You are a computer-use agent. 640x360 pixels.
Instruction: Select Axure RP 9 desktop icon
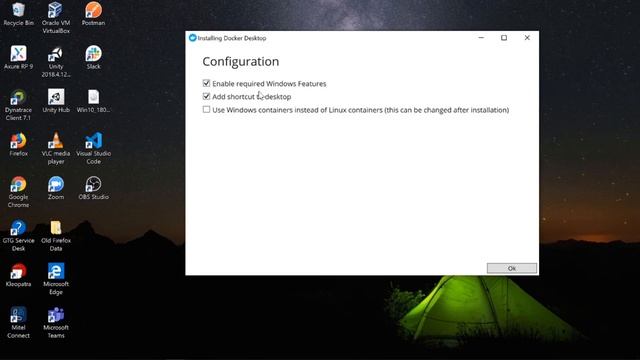tap(18, 58)
